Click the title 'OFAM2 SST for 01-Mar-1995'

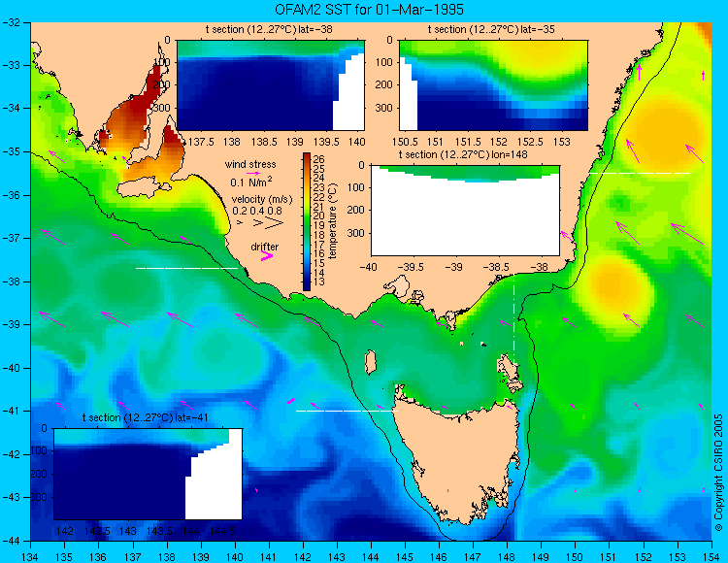click(x=369, y=10)
